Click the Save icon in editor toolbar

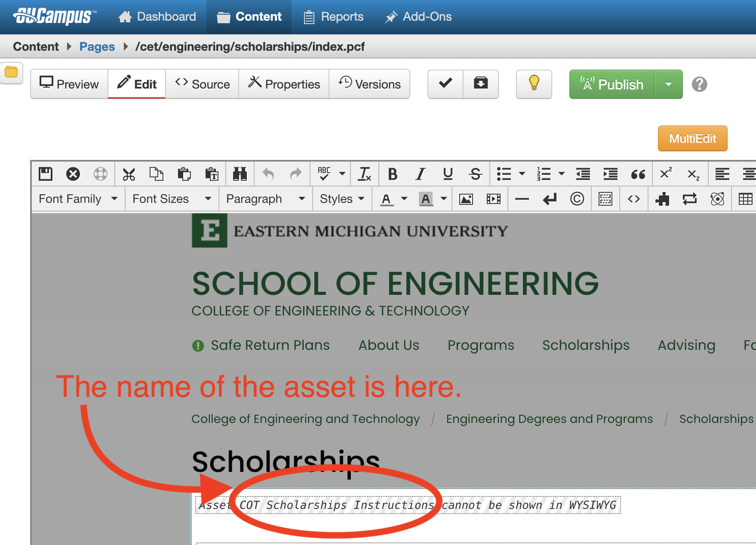[46, 174]
